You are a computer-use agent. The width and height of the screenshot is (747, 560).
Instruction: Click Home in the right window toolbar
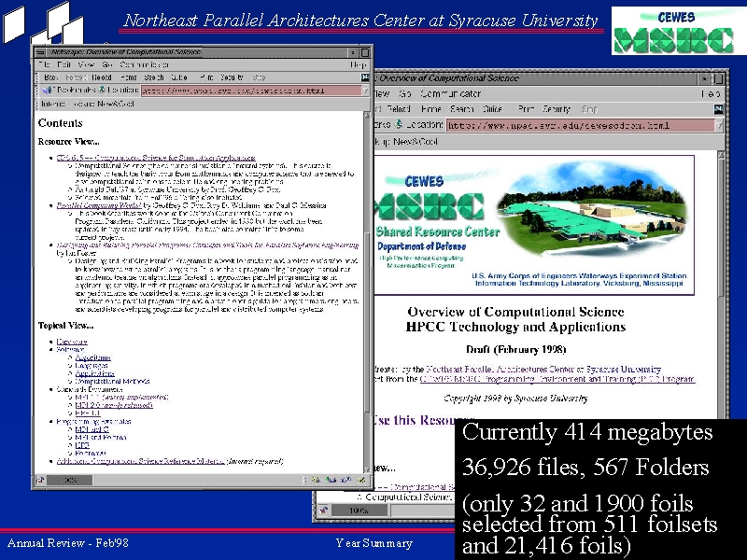pos(431,109)
